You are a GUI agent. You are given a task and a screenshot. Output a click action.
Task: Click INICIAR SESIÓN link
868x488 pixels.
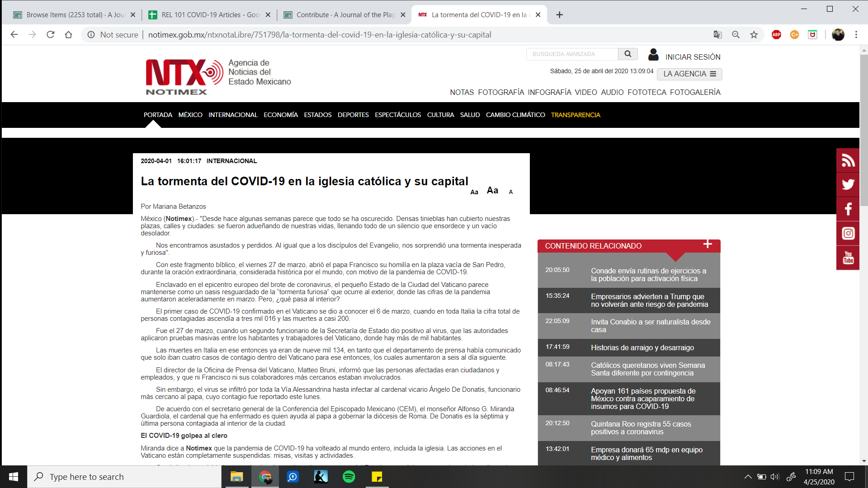click(693, 57)
